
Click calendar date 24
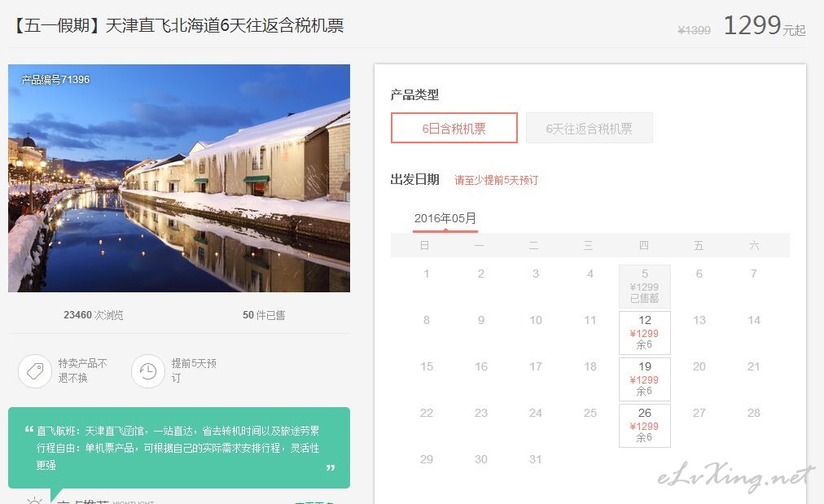click(536, 413)
